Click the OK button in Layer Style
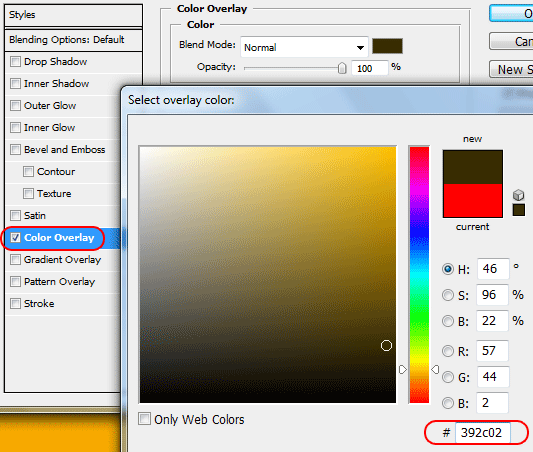Screen dimensions: 533x452 tap(511, 13)
